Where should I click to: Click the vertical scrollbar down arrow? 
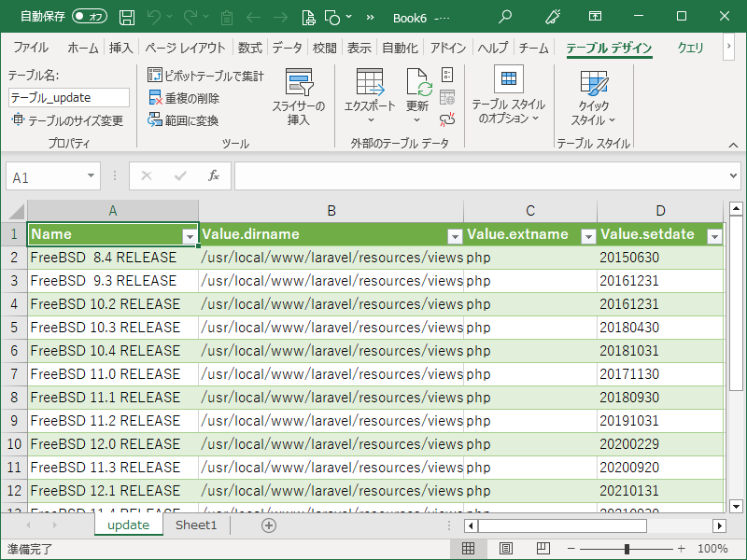tap(736, 507)
